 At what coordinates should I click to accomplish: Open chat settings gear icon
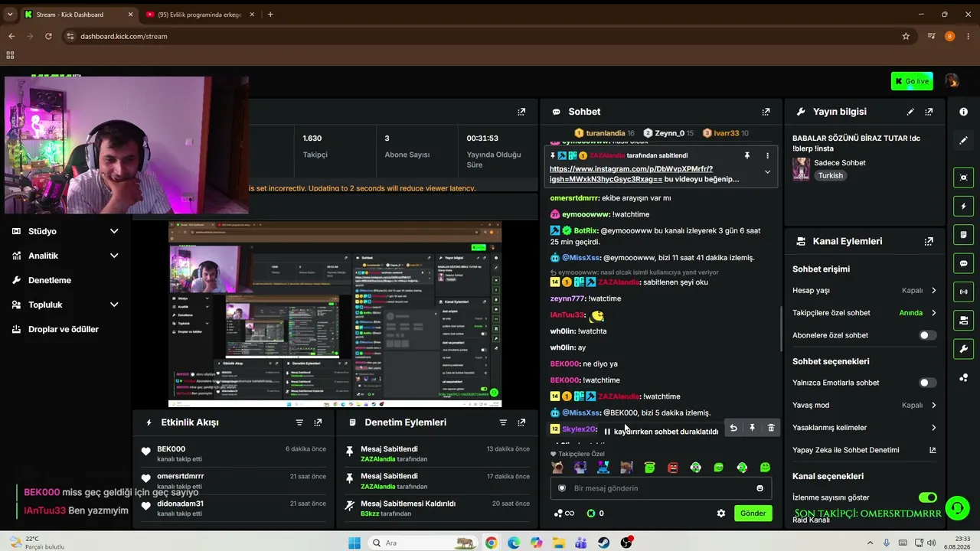(720, 514)
